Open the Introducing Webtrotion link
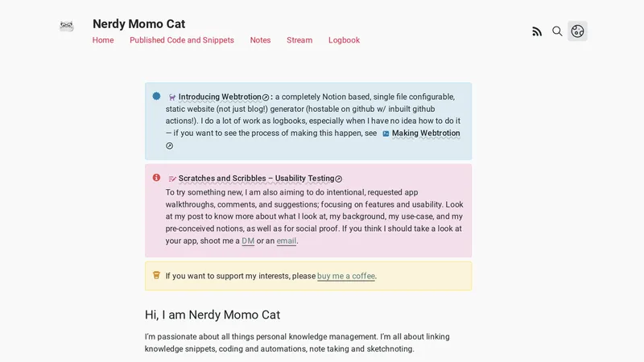644x362 pixels. pyautogui.click(x=219, y=97)
